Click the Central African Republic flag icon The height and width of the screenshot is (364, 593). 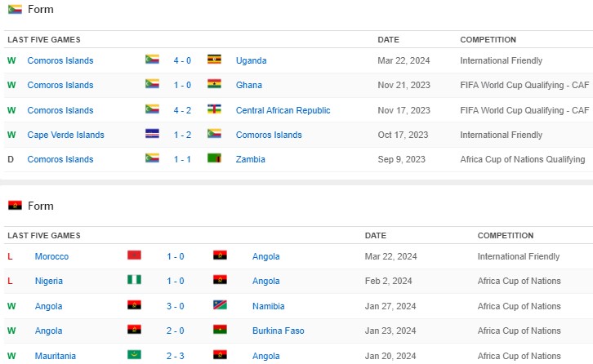tap(215, 109)
